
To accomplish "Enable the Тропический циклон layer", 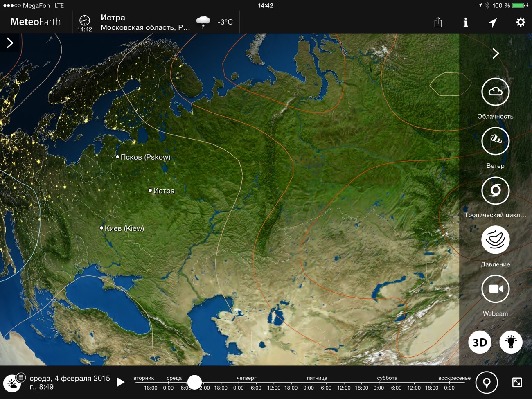I will pyautogui.click(x=495, y=191).
